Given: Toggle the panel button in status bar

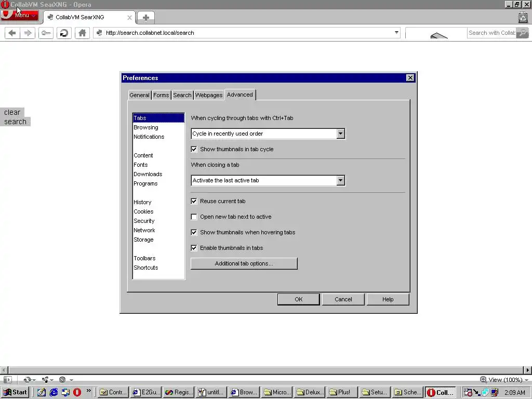Looking at the screenshot, I should (7, 380).
